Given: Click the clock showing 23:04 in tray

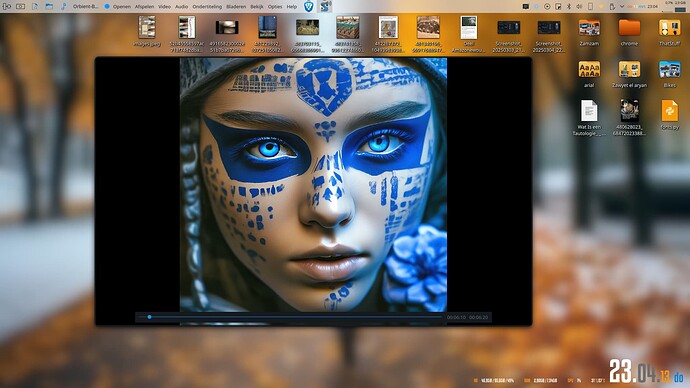Looking at the screenshot, I should [x=652, y=6].
